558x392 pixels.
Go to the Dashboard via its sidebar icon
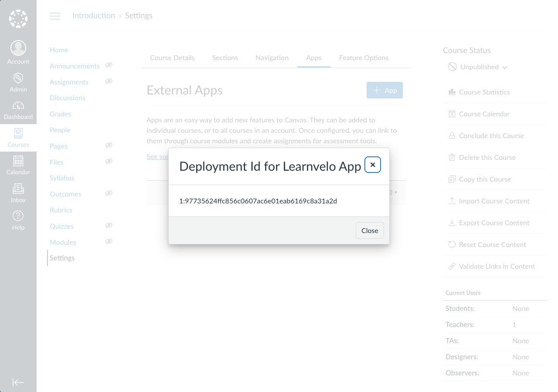pyautogui.click(x=18, y=106)
